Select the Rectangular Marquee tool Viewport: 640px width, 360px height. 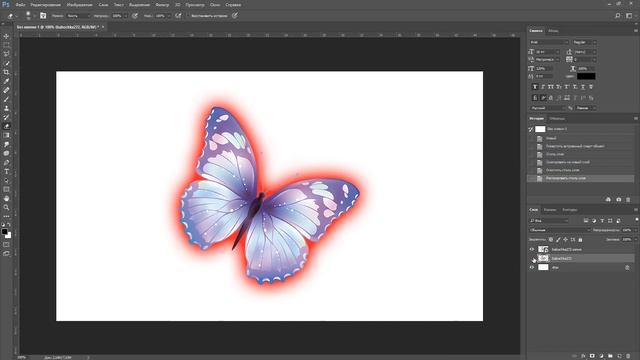(6, 45)
